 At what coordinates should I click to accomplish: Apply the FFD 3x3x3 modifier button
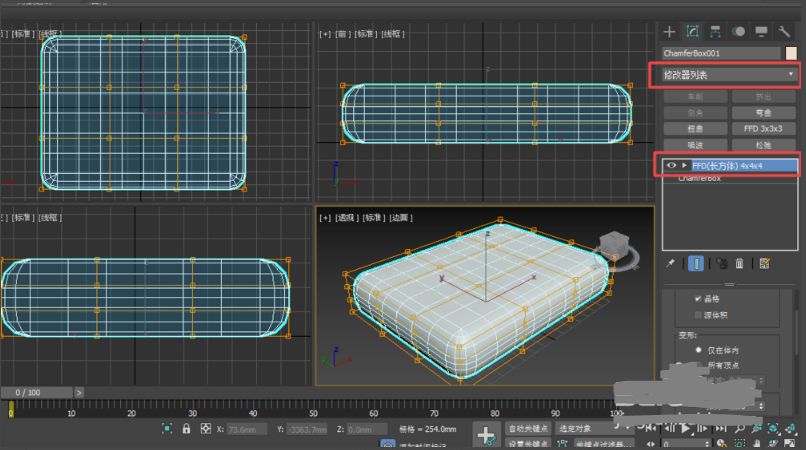pyautogui.click(x=763, y=129)
